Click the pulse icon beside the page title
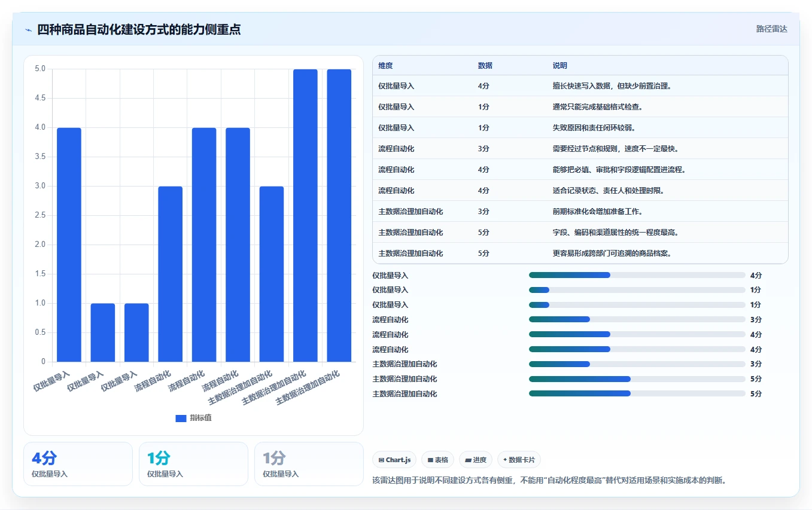Viewport: 812px width, 510px height. (x=28, y=29)
